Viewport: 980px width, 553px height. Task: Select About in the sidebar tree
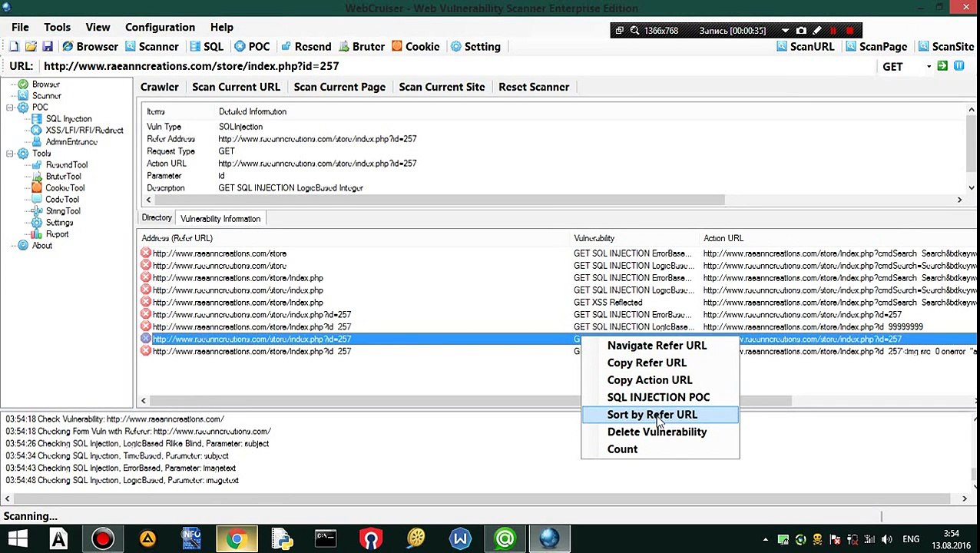(41, 246)
